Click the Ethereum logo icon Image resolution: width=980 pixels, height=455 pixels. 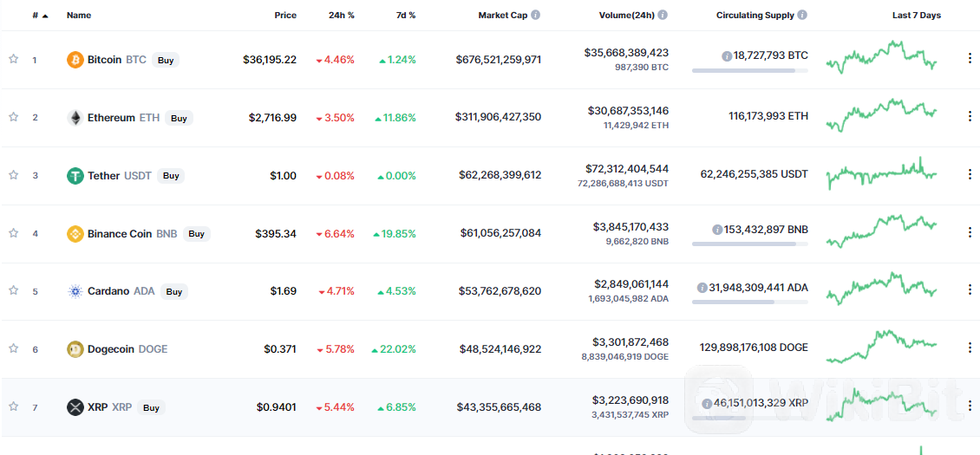coord(75,118)
